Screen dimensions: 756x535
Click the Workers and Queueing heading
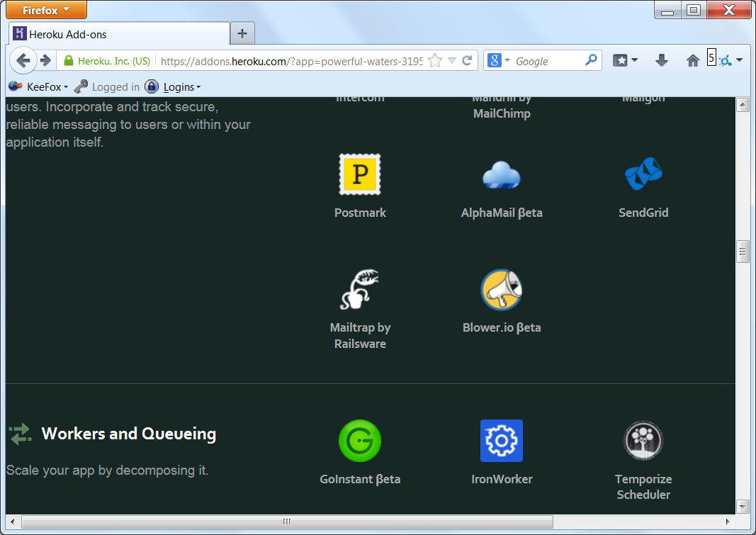(129, 433)
